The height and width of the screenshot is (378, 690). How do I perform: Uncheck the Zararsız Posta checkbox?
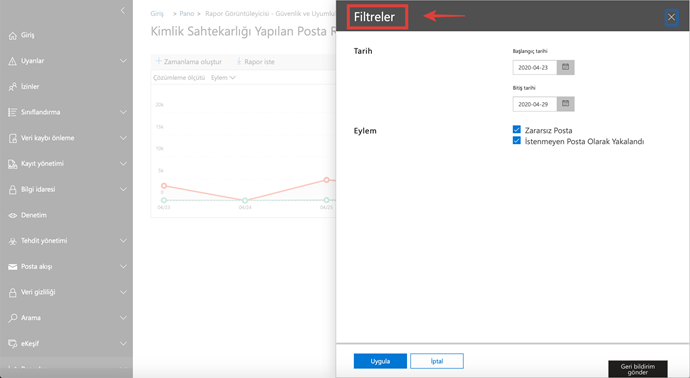(x=517, y=129)
